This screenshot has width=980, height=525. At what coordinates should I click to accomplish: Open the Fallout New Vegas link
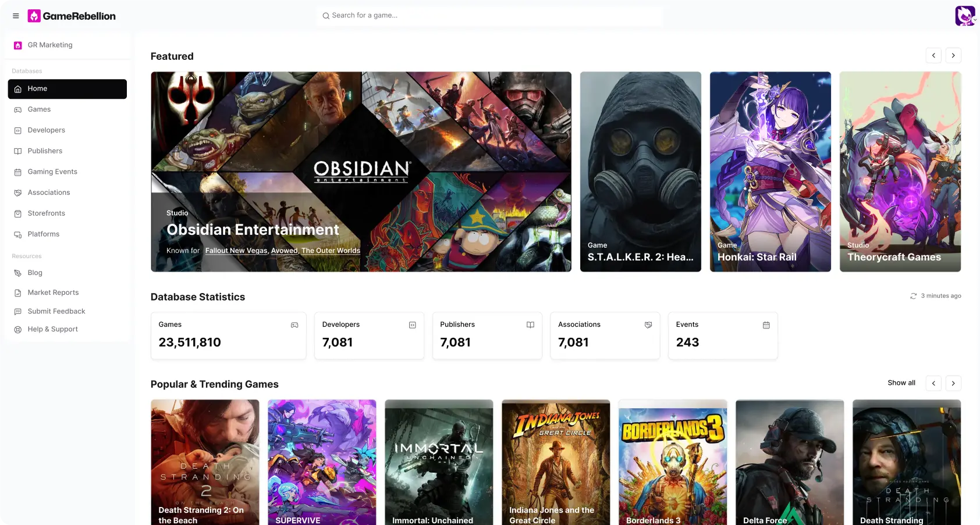(x=236, y=251)
